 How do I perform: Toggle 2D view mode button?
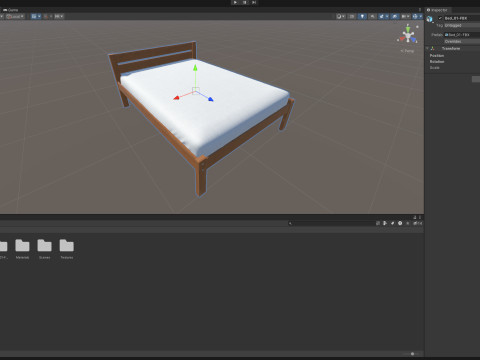click(x=352, y=16)
